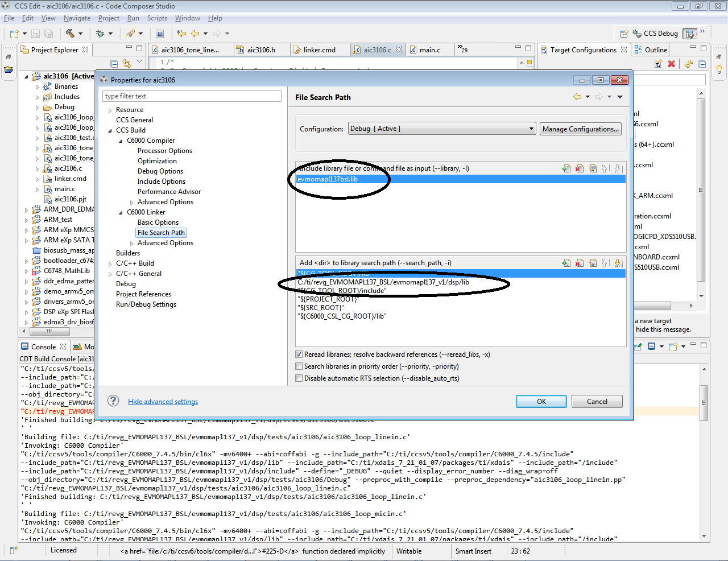
Task: Open the dialog view menu dropdown arrow
Action: click(620, 97)
